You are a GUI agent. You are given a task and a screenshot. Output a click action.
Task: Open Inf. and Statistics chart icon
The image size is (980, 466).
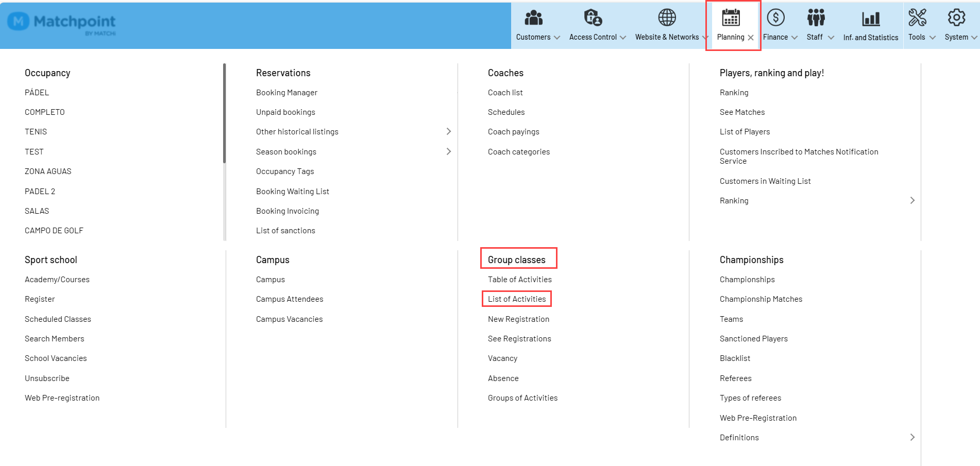[871, 18]
